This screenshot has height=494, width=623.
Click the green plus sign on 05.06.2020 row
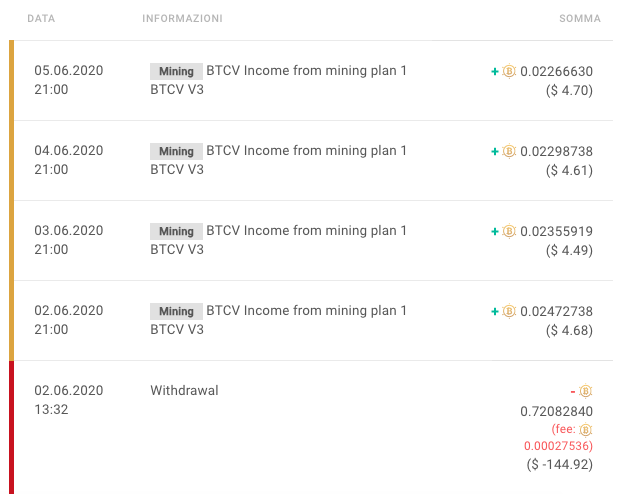point(495,72)
